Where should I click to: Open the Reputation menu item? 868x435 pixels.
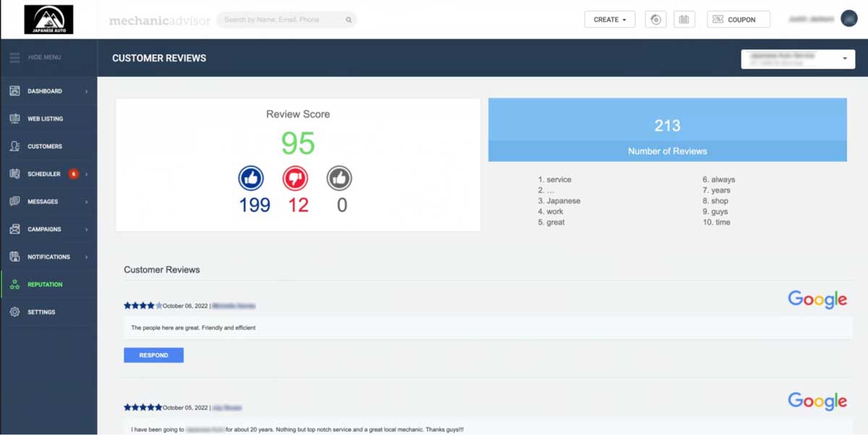[x=14, y=284]
